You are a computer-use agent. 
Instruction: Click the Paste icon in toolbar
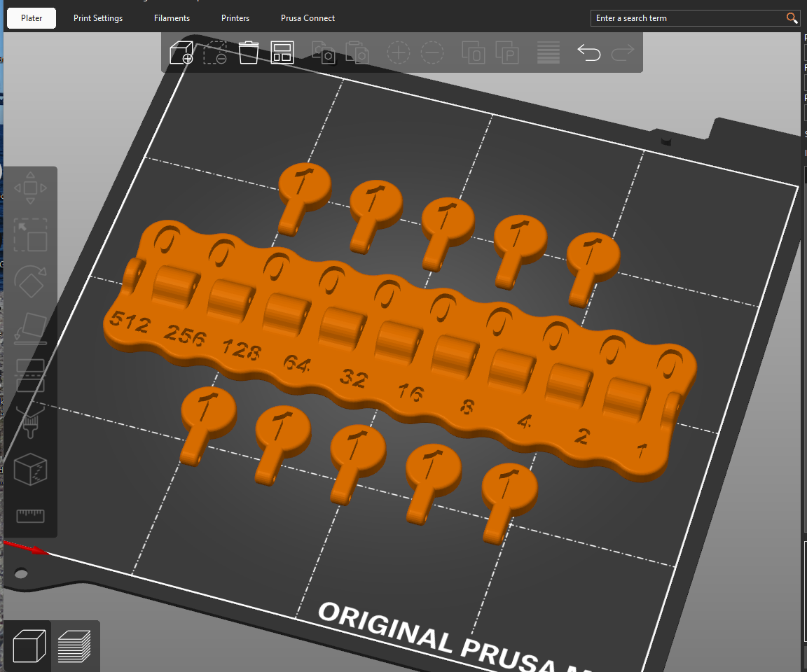pos(357,52)
